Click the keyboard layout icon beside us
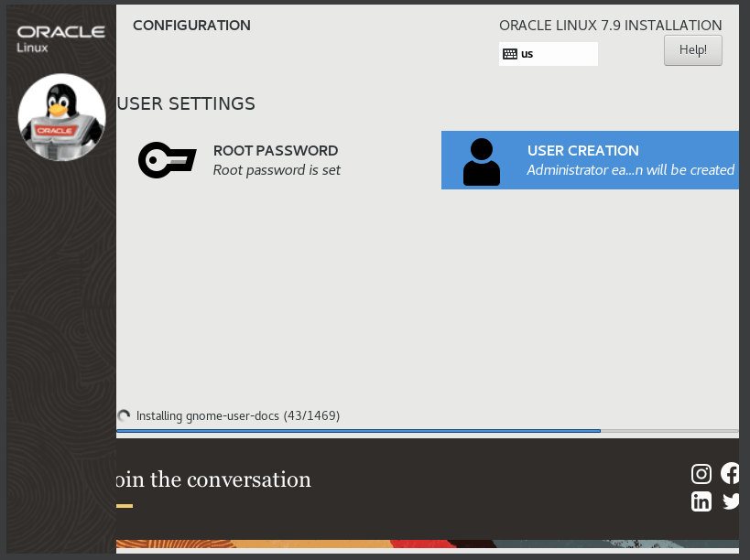The width and height of the screenshot is (750, 560). [x=510, y=54]
